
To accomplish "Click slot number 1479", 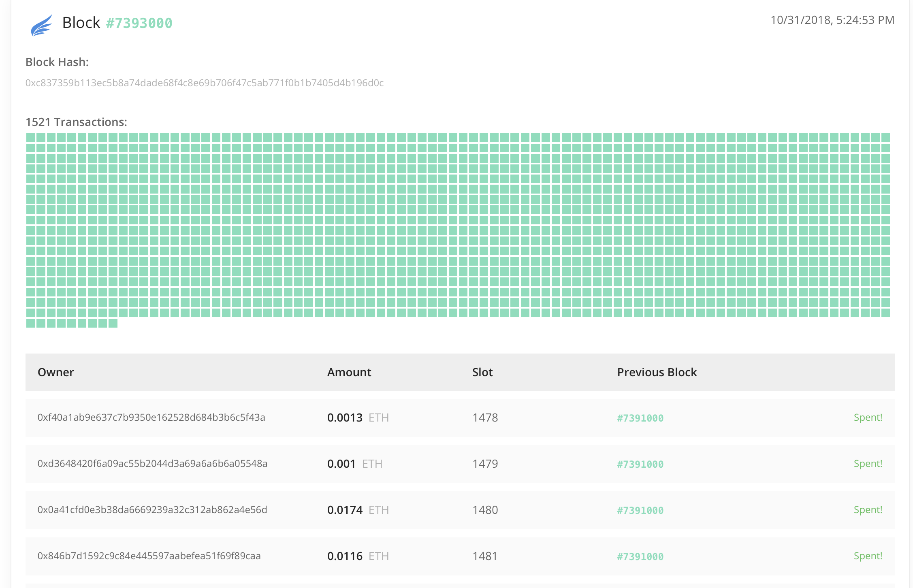I will (485, 464).
